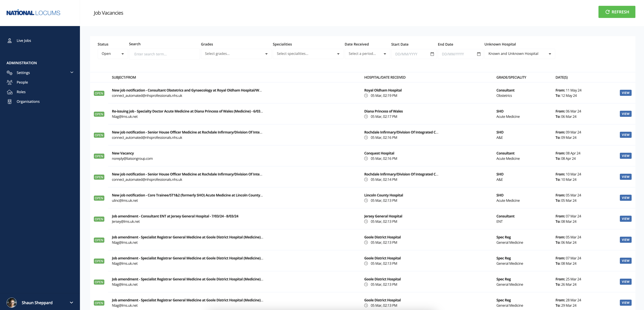View the Lincoln County Hospital job
Screen dimensions: 644x310
pyautogui.click(x=626, y=198)
